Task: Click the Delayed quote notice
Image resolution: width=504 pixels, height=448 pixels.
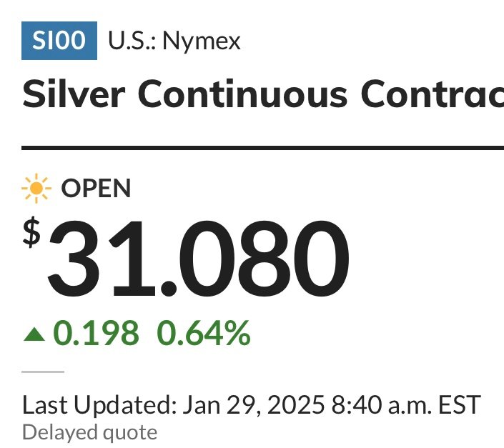Action: click(89, 433)
